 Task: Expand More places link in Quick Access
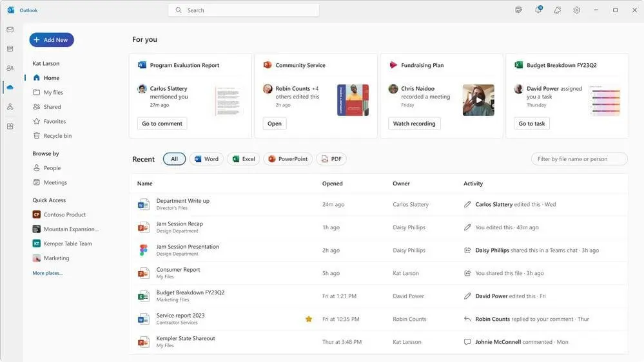[x=48, y=273]
